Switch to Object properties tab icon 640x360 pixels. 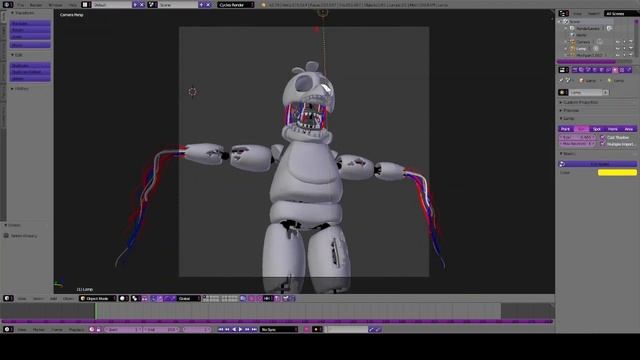[602, 70]
